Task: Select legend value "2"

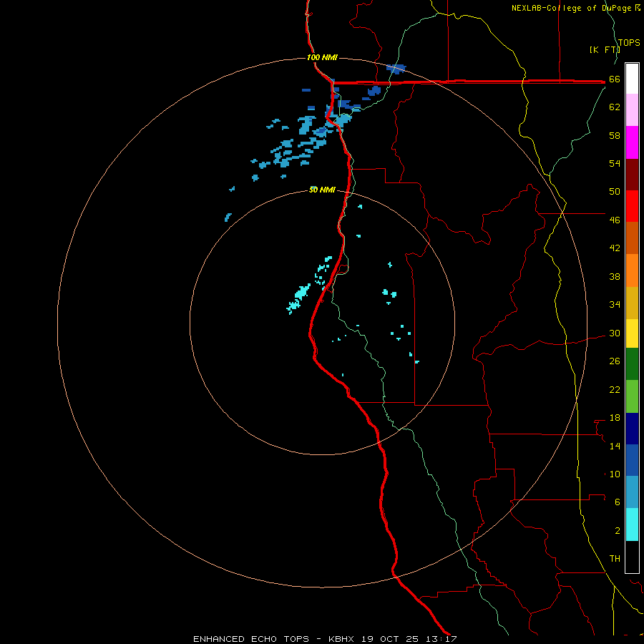Action: point(618,531)
